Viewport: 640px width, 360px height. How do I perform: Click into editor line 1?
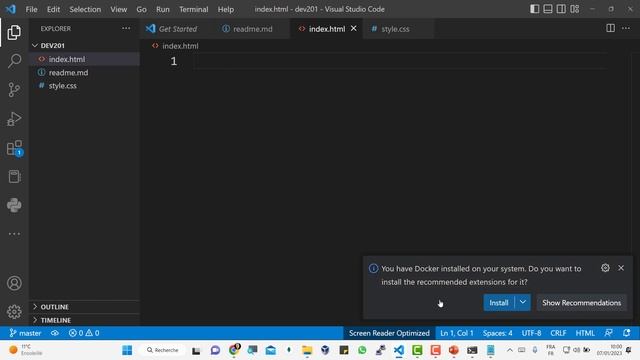[400, 61]
